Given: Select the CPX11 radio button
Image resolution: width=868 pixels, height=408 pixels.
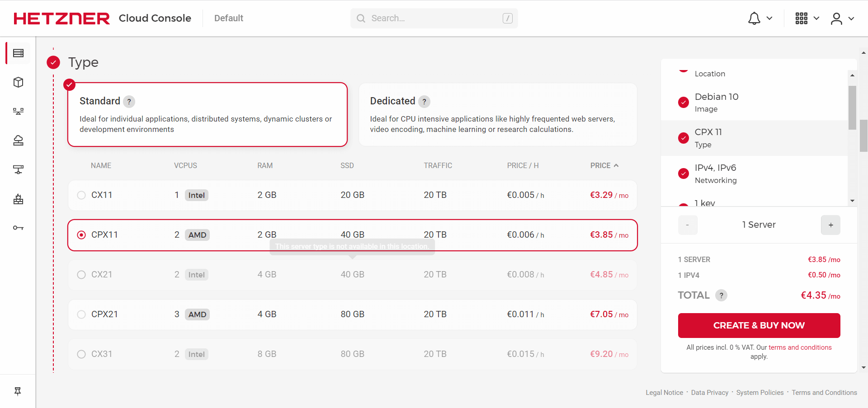Looking at the screenshot, I should pyautogui.click(x=81, y=235).
